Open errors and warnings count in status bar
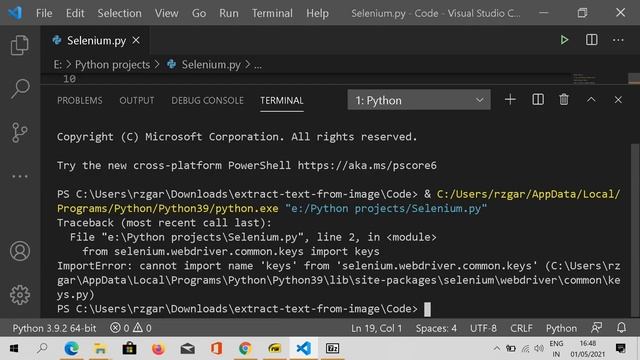640x360 pixels. (131, 328)
